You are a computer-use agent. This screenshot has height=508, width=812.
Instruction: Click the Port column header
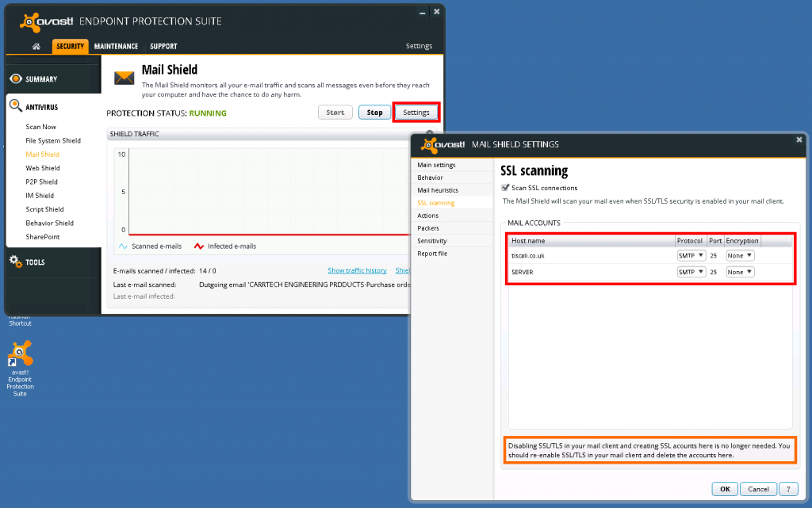(716, 241)
